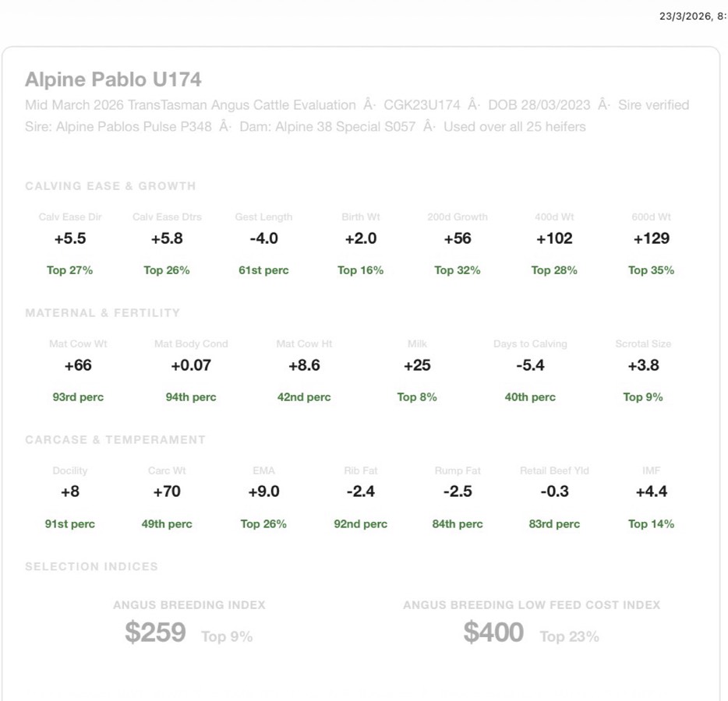The width and height of the screenshot is (728, 701).
Task: Select the Days to Calving -5.4 value
Action: (530, 365)
